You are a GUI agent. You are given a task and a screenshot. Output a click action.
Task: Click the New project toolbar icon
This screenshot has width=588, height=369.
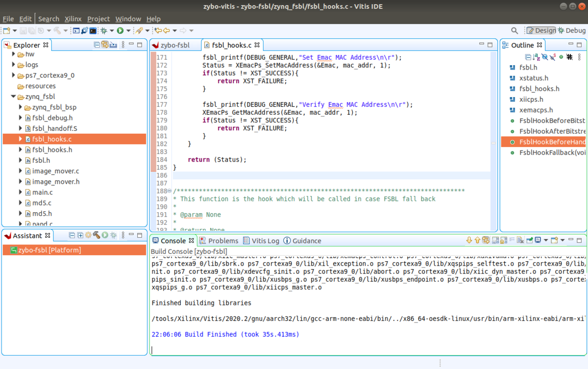[x=7, y=31]
